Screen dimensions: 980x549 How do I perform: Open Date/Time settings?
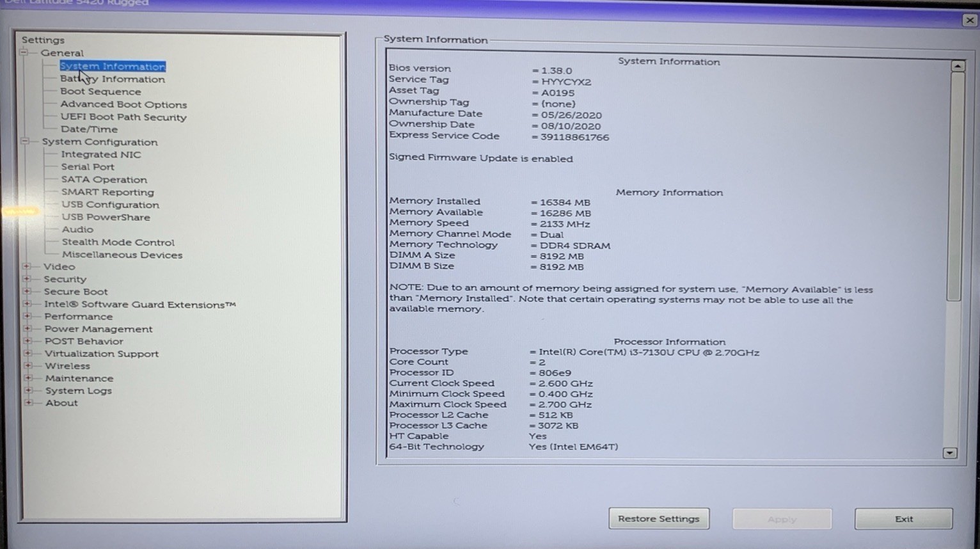[89, 129]
